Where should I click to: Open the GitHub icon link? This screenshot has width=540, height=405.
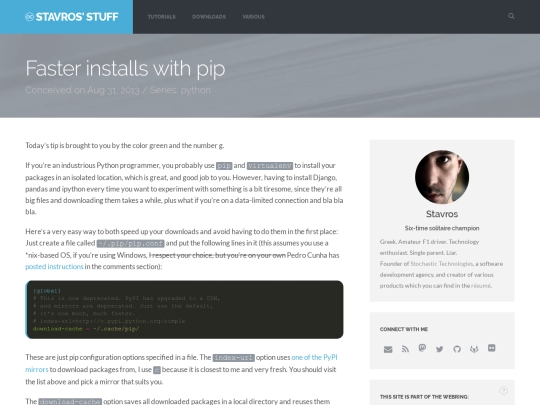tap(457, 349)
